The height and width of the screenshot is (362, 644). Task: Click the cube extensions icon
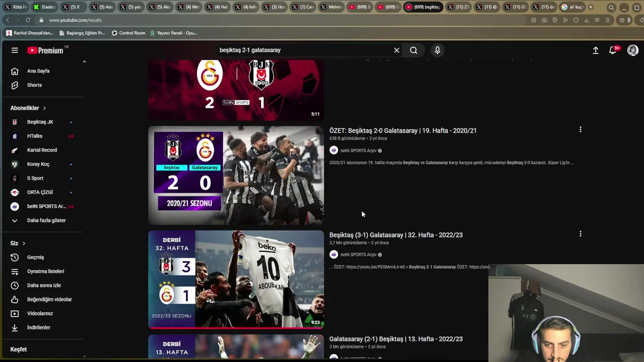pos(622,20)
